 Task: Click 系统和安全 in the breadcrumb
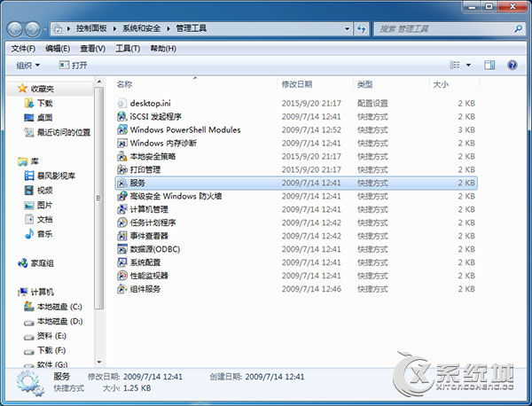142,28
